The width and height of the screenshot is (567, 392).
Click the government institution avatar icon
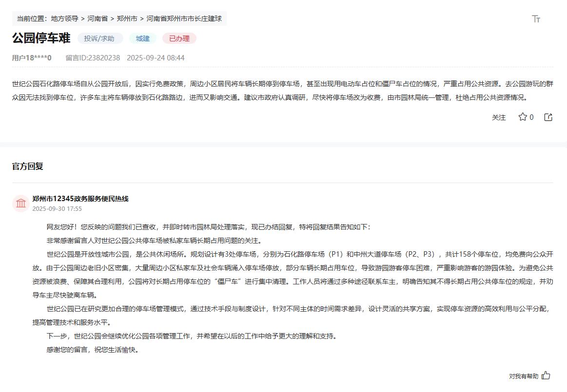(x=20, y=203)
